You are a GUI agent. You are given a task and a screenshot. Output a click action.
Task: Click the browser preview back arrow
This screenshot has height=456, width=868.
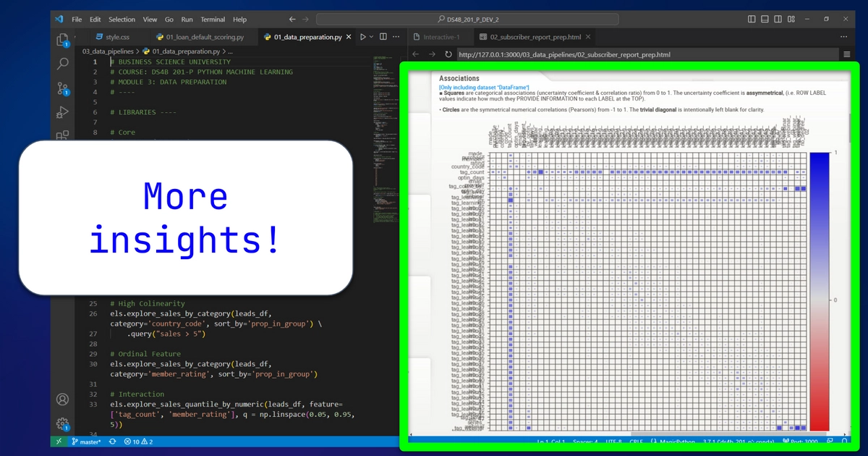pos(415,54)
